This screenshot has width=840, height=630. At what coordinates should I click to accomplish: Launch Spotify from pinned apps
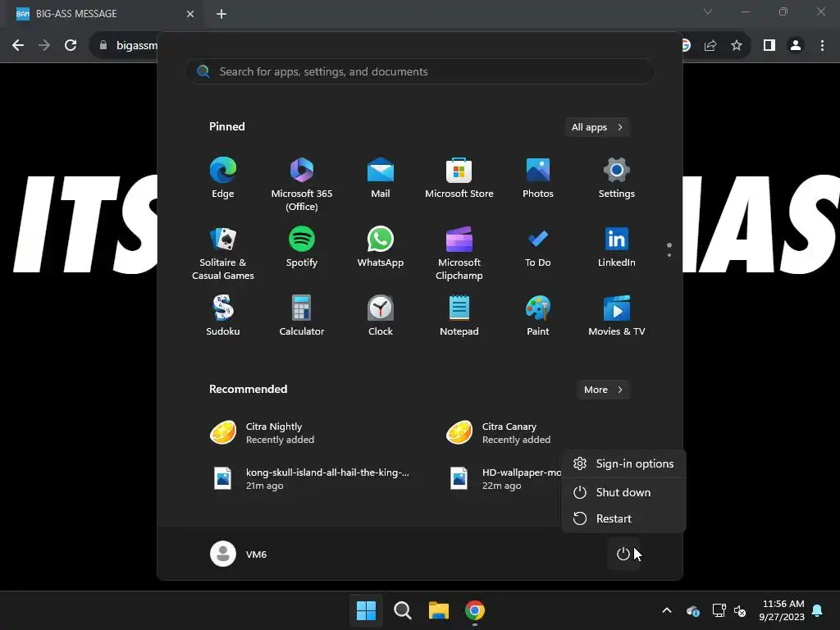click(302, 248)
